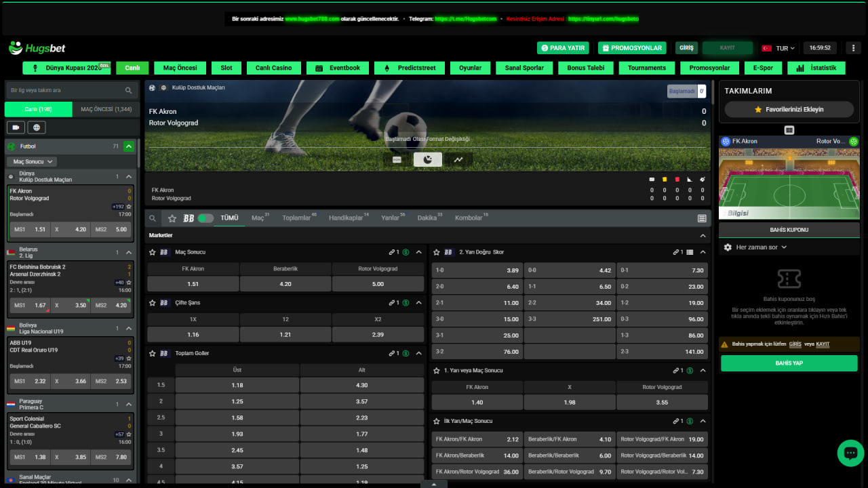The width and height of the screenshot is (868, 488).
Task: Open the Kombolar market tab
Action: click(x=471, y=218)
